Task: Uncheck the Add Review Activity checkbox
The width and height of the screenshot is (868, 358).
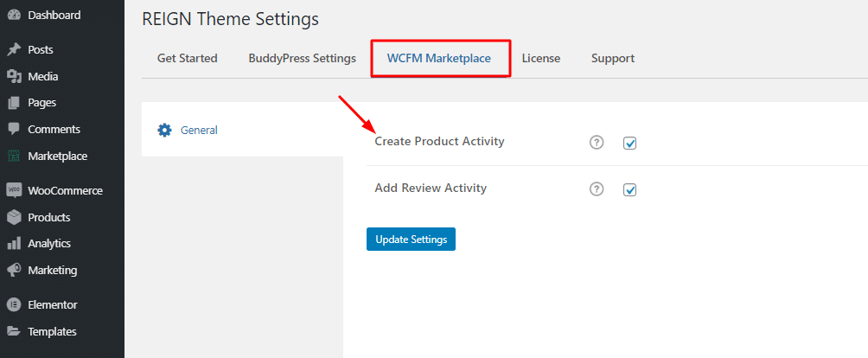Action: [x=630, y=189]
